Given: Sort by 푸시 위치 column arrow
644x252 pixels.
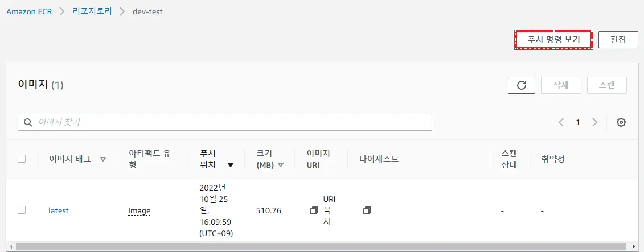Looking at the screenshot, I should click(x=231, y=165).
